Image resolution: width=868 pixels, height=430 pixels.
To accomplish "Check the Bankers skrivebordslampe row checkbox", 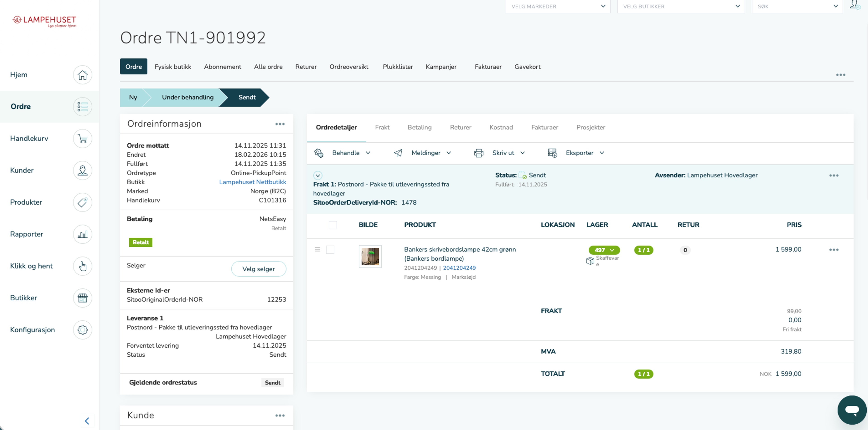I will 330,250.
